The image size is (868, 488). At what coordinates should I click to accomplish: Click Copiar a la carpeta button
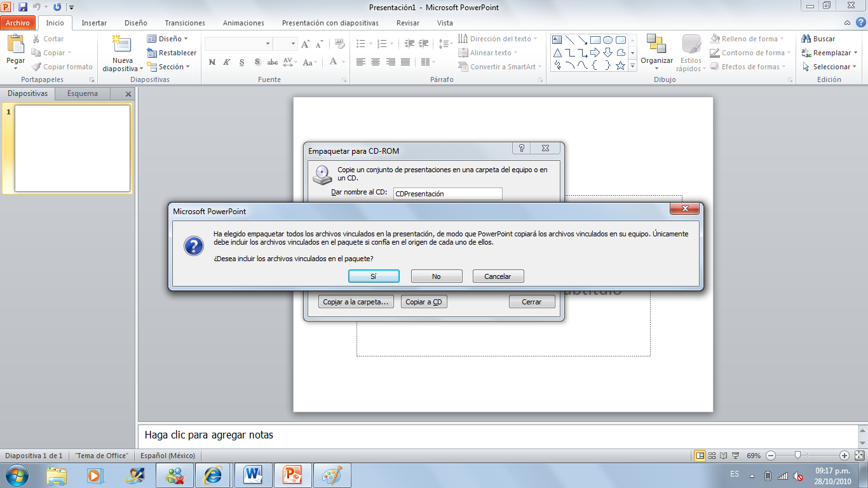tap(356, 302)
